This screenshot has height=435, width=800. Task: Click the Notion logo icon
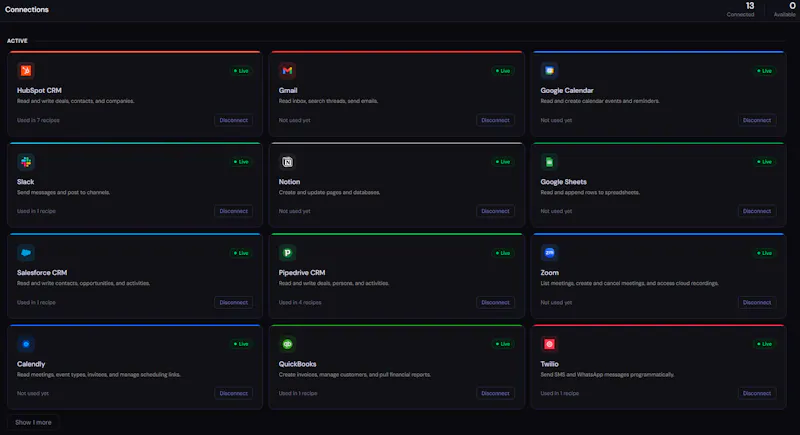(287, 162)
